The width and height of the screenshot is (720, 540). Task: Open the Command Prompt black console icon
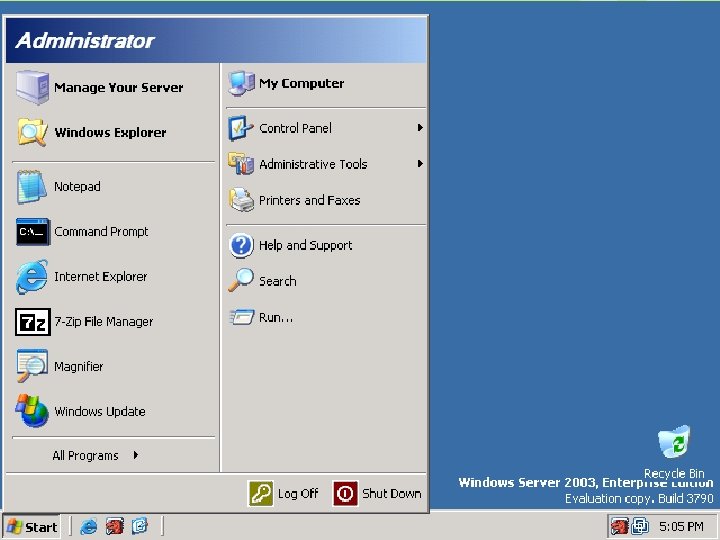click(x=32, y=231)
